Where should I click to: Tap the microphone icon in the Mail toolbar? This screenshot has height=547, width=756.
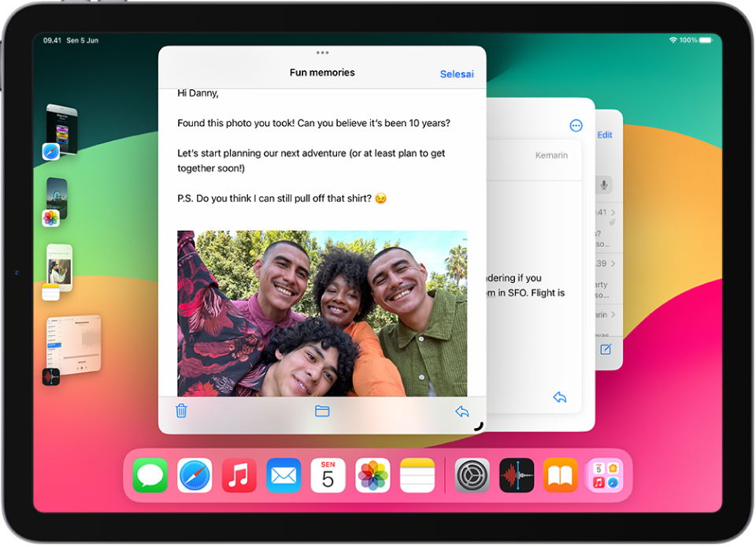pyautogui.click(x=605, y=184)
